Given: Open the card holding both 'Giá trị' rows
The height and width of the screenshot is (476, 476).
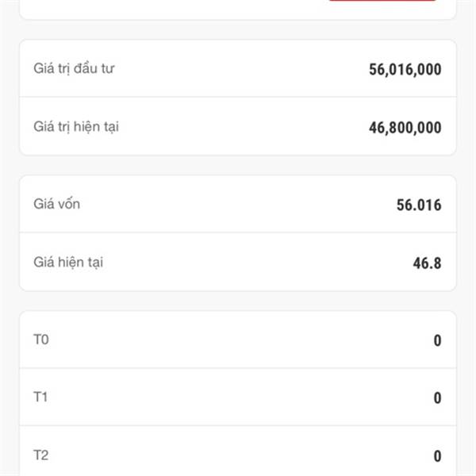Looking at the screenshot, I should (x=238, y=98).
